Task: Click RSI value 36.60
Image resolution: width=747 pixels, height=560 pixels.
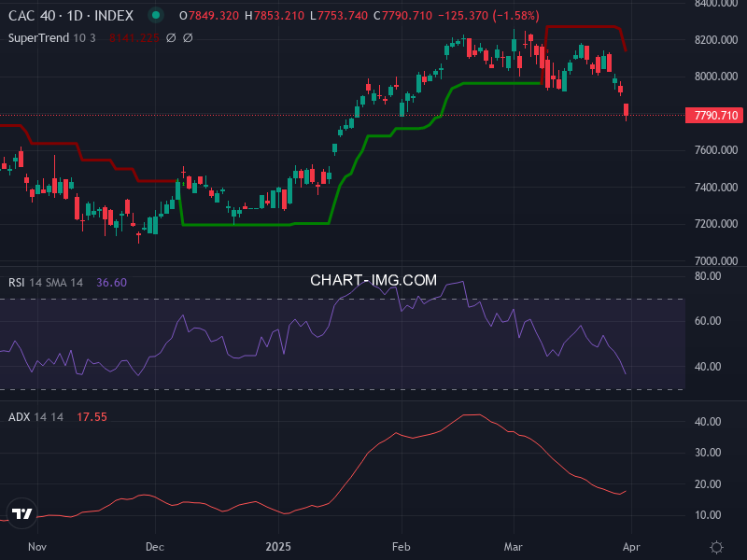Action: 111,283
